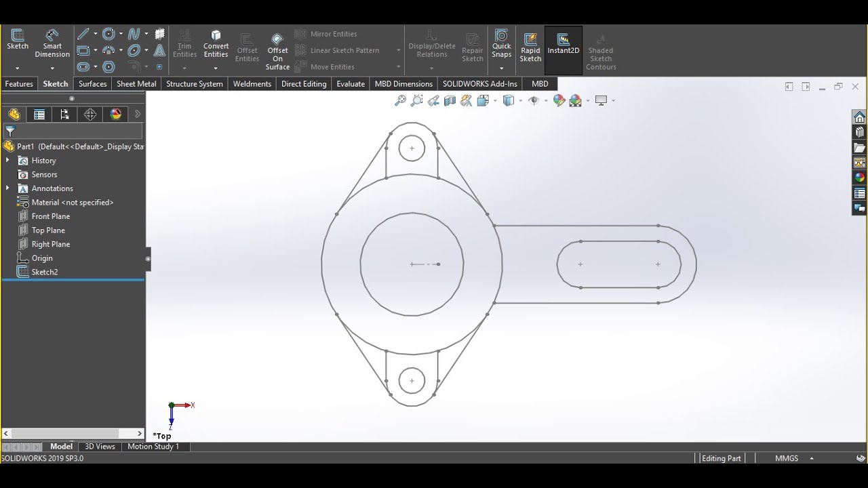Expand the Annotations tree node
Screen dimensions: 868x488
pos(7,188)
